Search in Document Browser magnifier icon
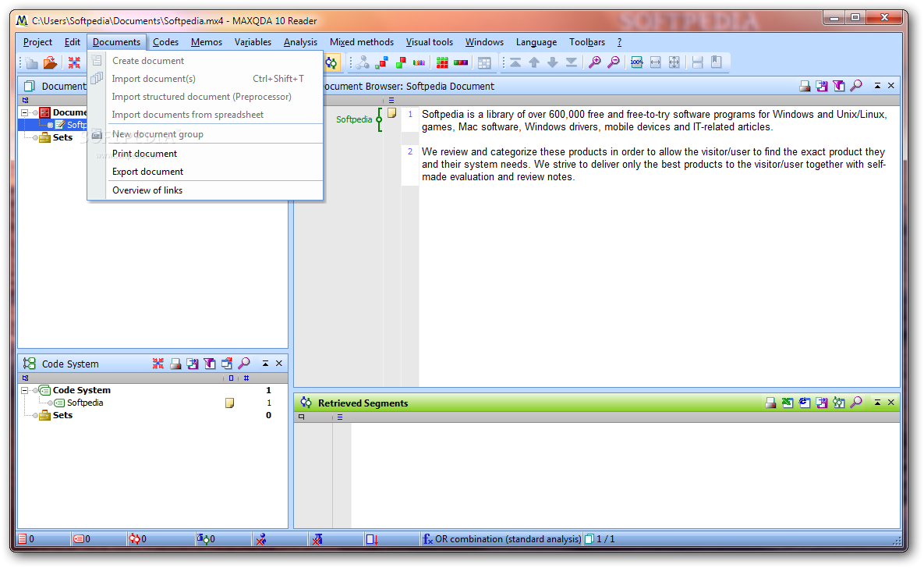The image size is (924, 568). point(856,86)
